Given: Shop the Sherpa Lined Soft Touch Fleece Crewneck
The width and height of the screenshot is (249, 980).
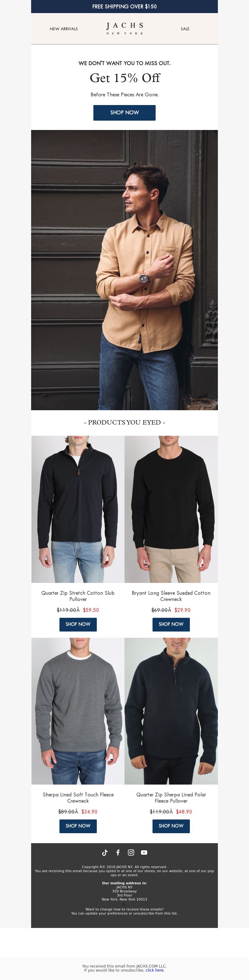Looking at the screenshot, I should coord(78,825).
